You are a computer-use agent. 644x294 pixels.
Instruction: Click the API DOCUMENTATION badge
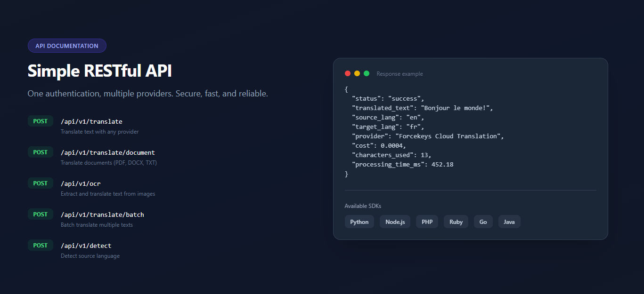pyautogui.click(x=67, y=46)
